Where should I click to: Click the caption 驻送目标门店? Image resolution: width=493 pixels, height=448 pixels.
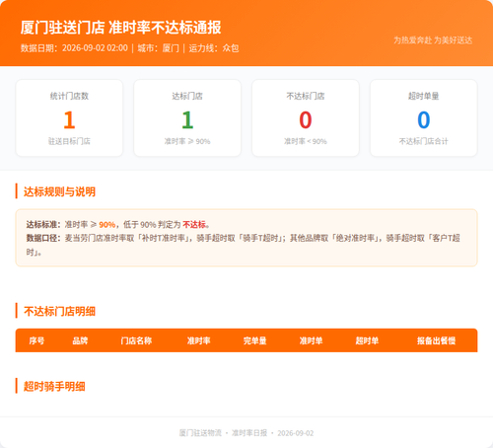coord(69,141)
